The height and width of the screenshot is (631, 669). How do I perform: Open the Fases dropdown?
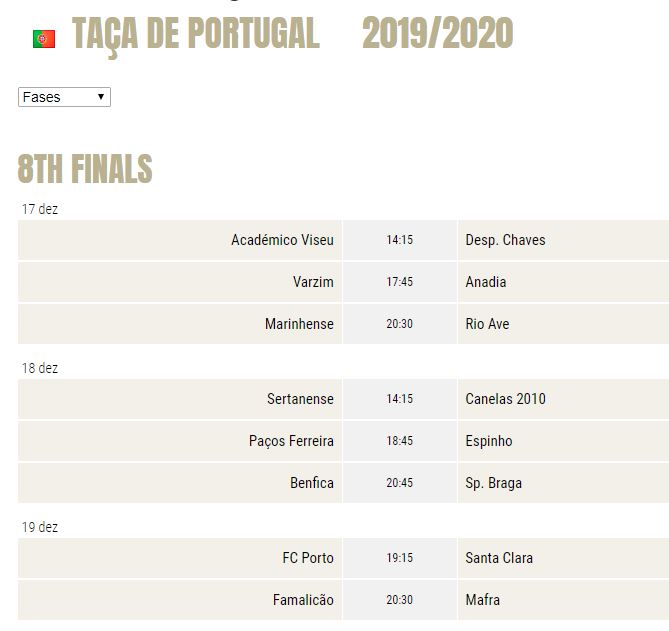[64, 97]
